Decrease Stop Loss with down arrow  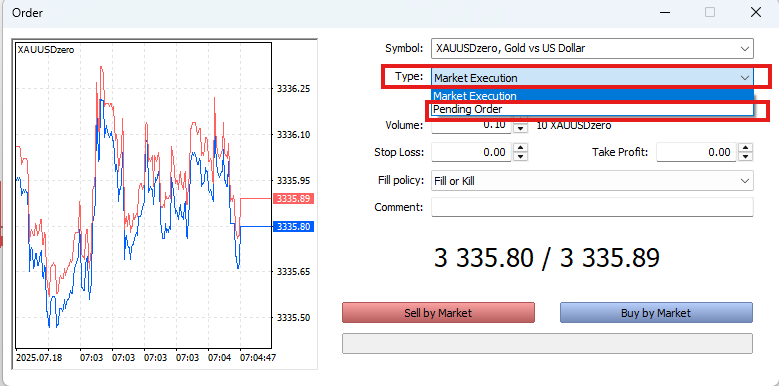(520, 156)
